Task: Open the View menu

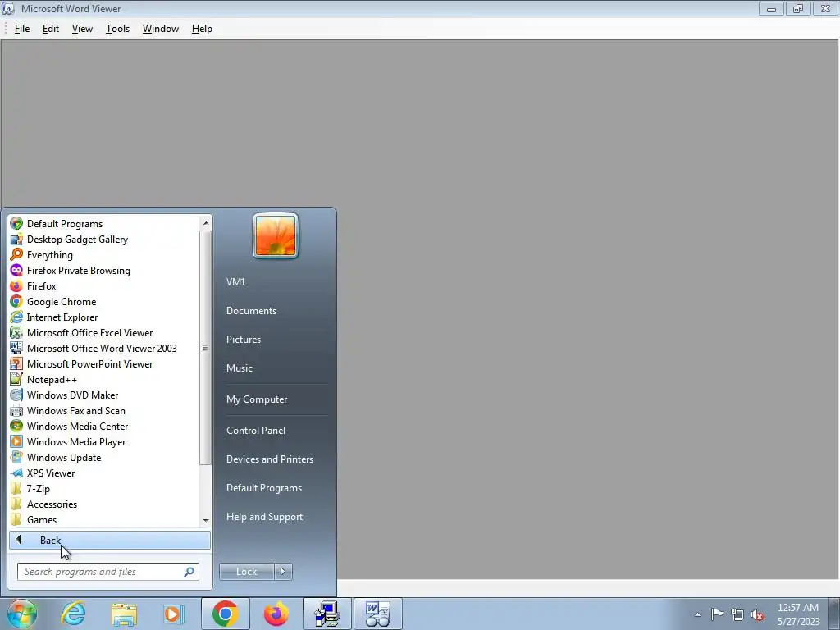Action: (x=82, y=29)
